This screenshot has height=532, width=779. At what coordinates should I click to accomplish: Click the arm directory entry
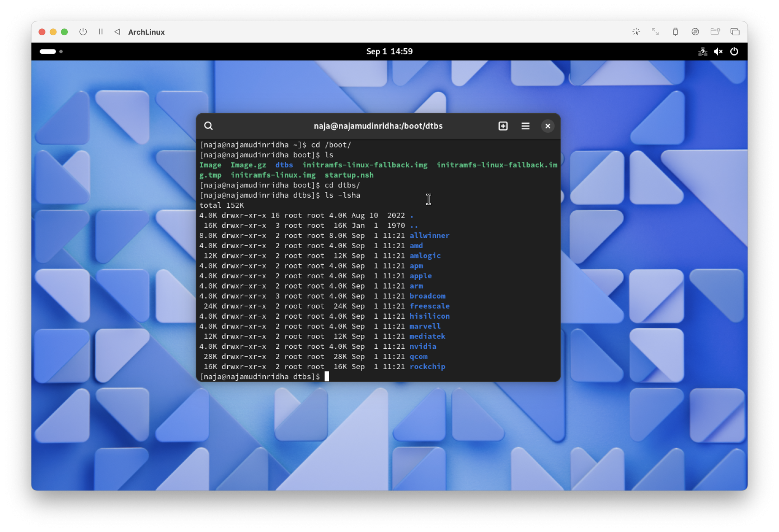(416, 286)
